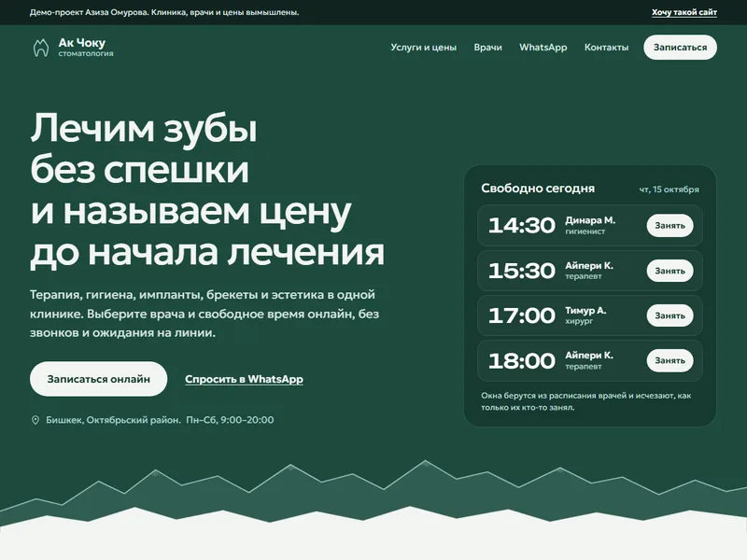
Task: Click the Бишкек, Октябрьский район address text
Action: click(x=113, y=420)
